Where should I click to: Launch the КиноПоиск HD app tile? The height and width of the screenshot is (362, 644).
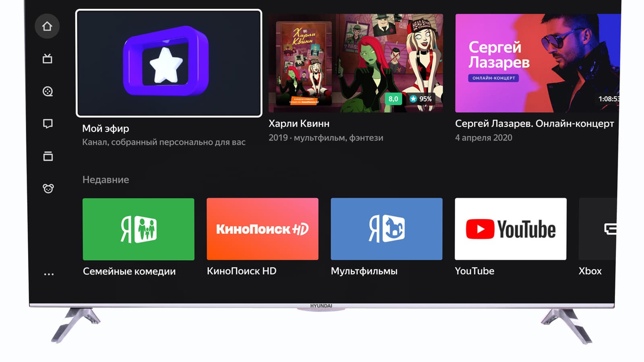pyautogui.click(x=262, y=229)
